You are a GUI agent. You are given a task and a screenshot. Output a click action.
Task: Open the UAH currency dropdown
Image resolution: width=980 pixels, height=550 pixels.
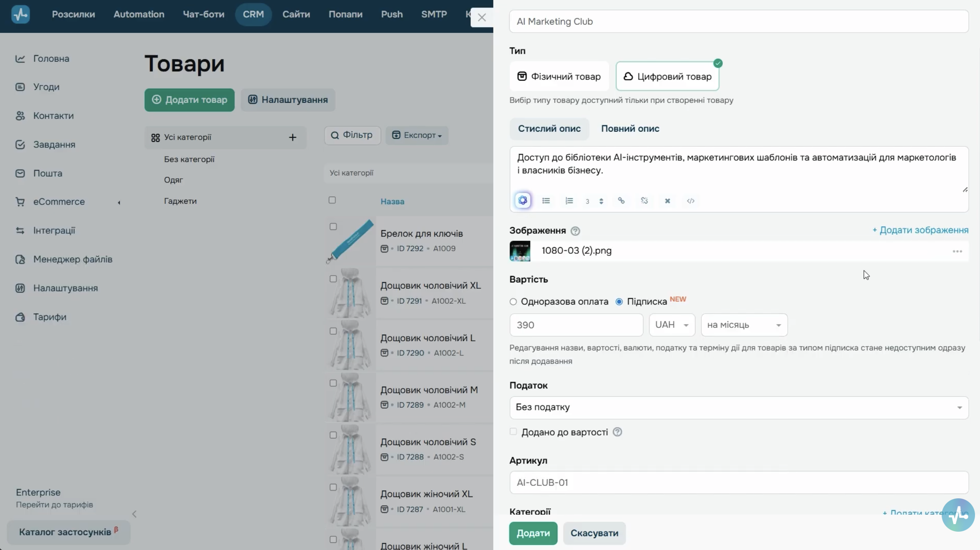pyautogui.click(x=672, y=325)
